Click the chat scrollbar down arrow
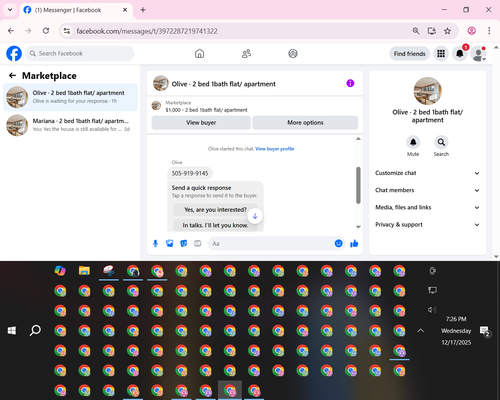 coord(358,227)
